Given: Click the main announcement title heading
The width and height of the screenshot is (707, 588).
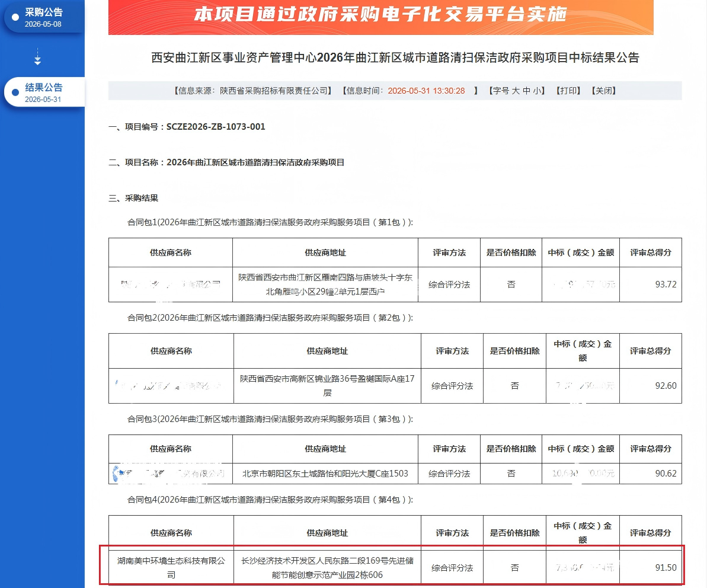Looking at the screenshot, I should (x=395, y=57).
